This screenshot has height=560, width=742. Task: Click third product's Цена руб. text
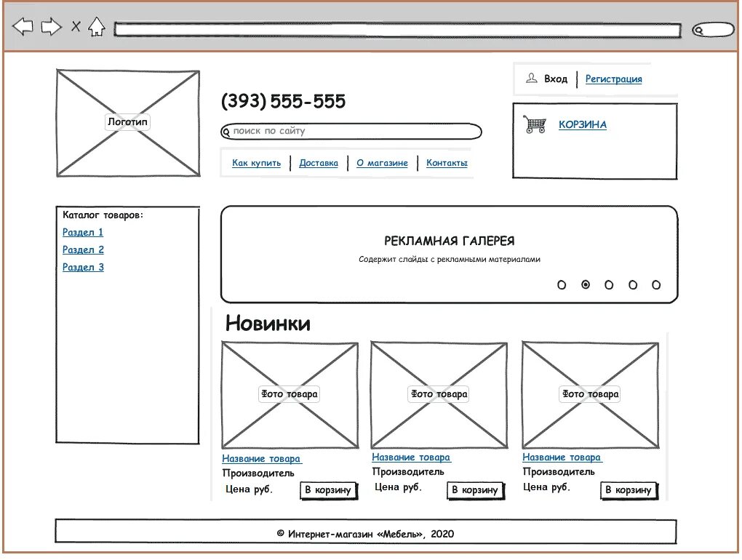click(546, 487)
